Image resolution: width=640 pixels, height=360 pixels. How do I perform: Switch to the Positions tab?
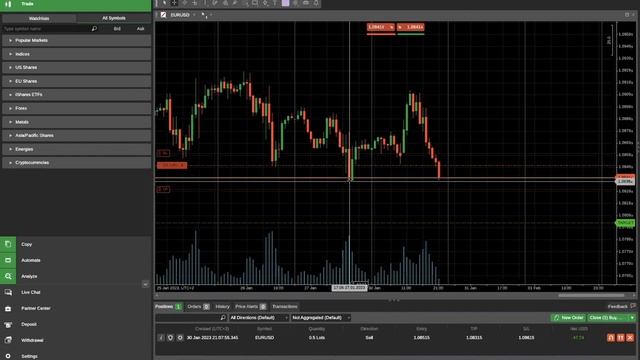pos(168,307)
